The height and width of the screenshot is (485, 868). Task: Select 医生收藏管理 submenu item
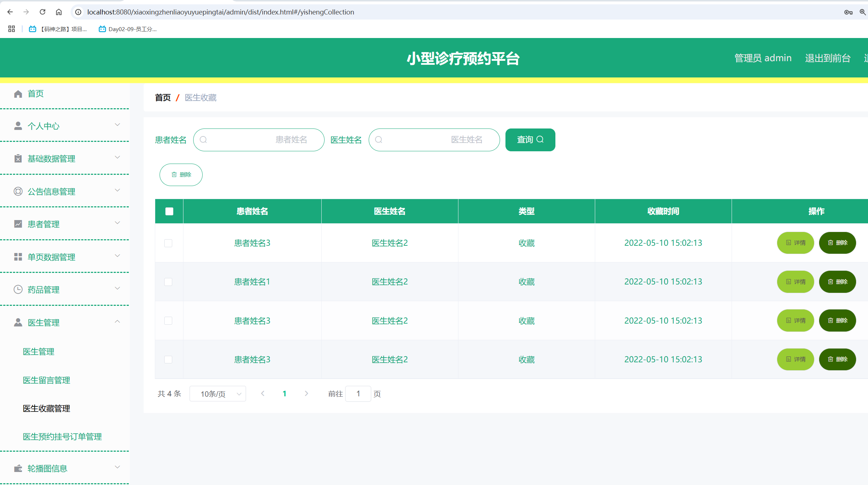click(x=47, y=409)
